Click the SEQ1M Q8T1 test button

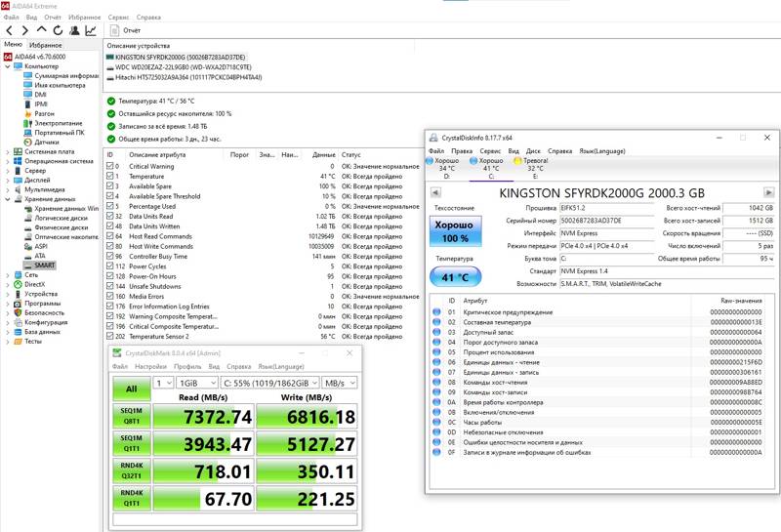pyautogui.click(x=132, y=416)
